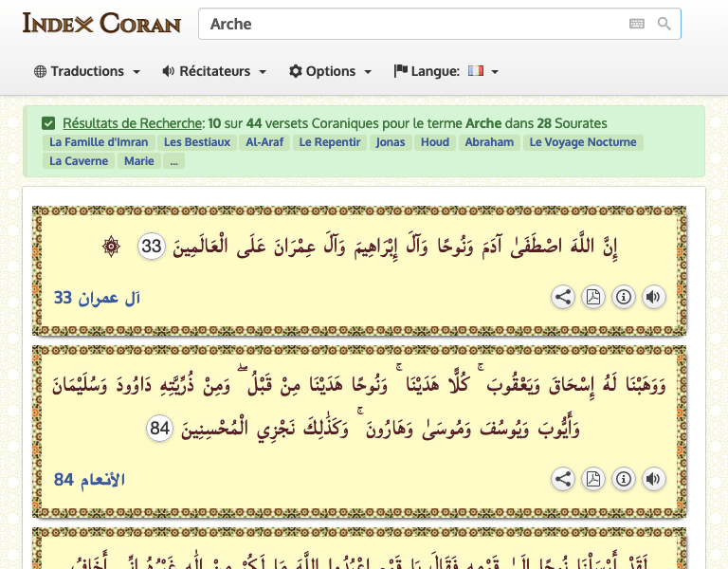Share verse 84 of Al-An'am
Viewport: 728px width, 569px height.
point(563,479)
